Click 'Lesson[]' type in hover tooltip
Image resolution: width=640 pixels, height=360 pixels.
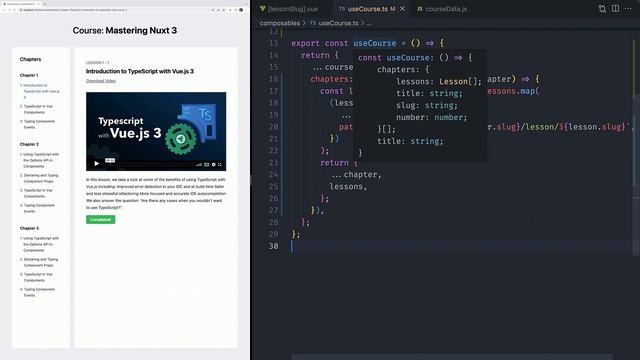[x=458, y=81]
